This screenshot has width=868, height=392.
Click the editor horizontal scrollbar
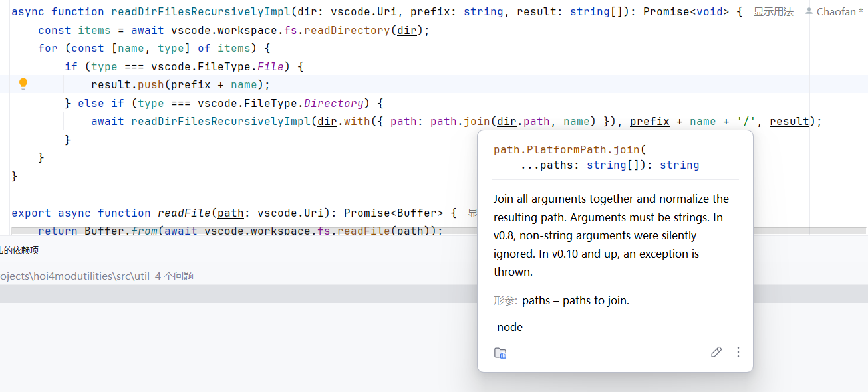[432, 231]
